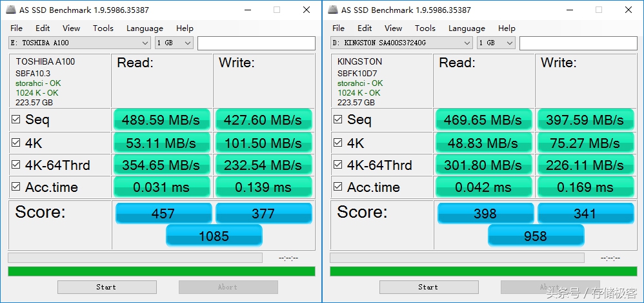644x303 pixels.
Task: Open the D: KINGSTON SA400S37240G drive dropdown
Action: point(401,43)
